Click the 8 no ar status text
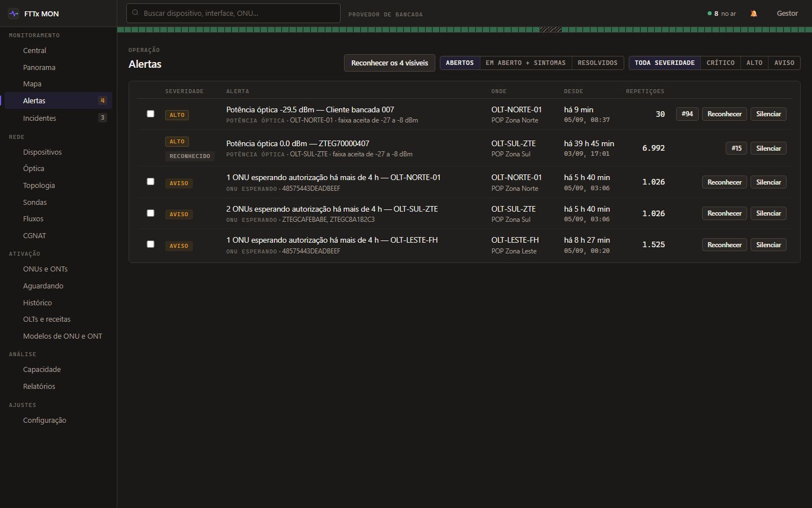The image size is (812, 508). [725, 14]
